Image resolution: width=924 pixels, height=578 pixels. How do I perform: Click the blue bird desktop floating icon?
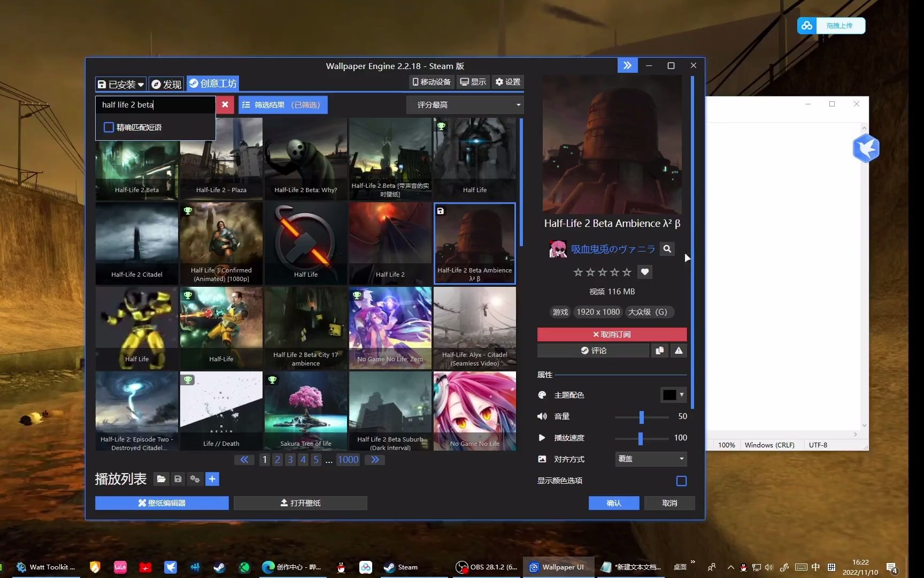(866, 148)
